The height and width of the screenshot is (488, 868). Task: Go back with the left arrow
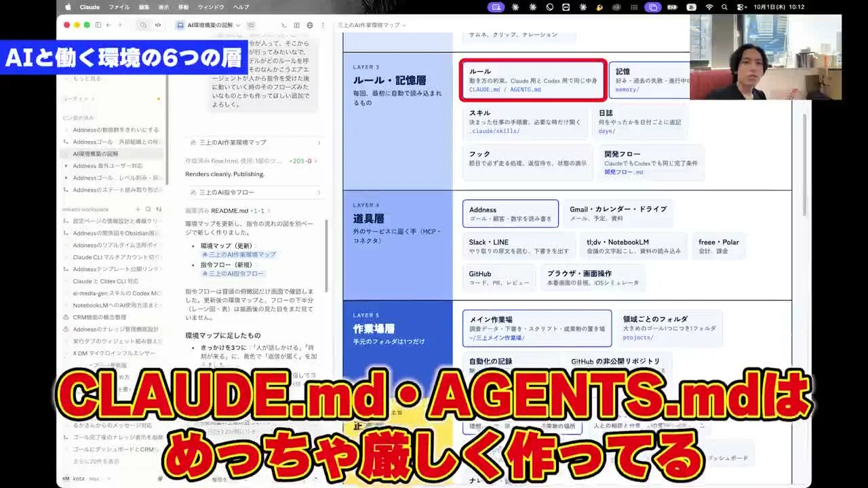[x=108, y=25]
